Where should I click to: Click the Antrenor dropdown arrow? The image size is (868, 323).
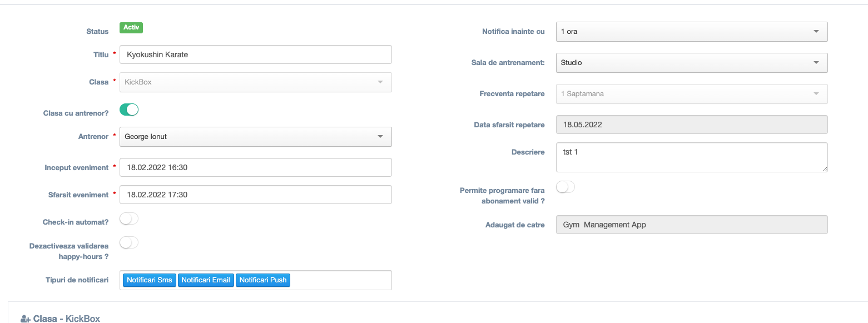(x=380, y=137)
